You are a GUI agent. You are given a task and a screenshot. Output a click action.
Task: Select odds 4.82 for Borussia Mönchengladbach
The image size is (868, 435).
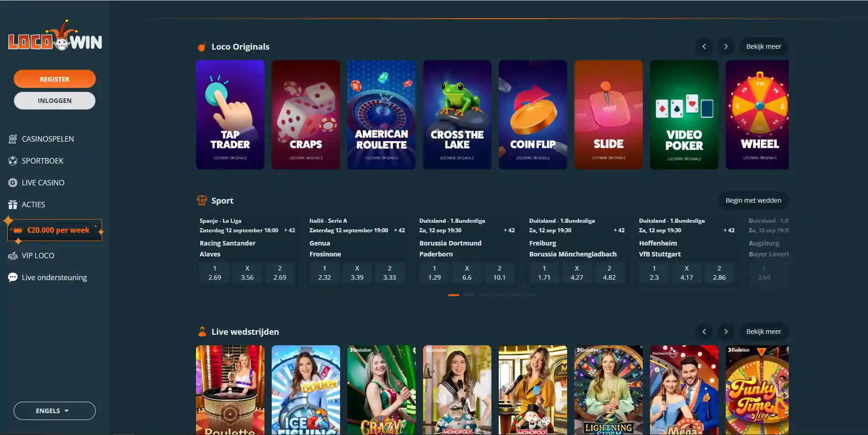tap(609, 273)
